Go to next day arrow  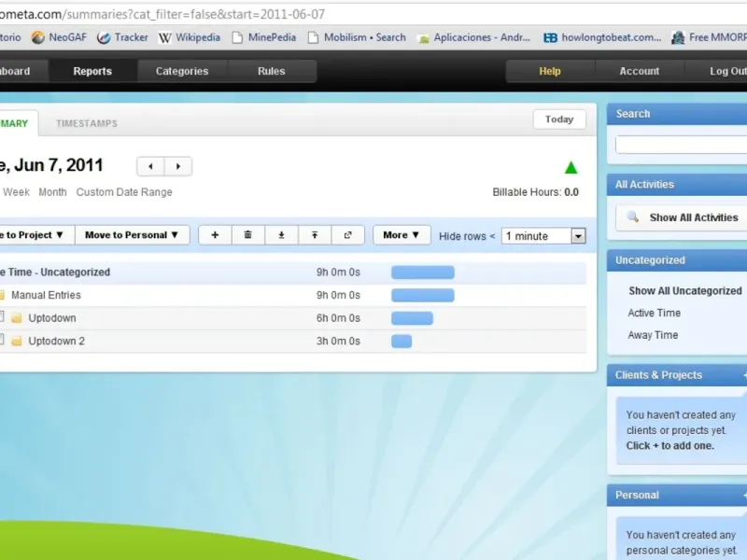tap(178, 166)
